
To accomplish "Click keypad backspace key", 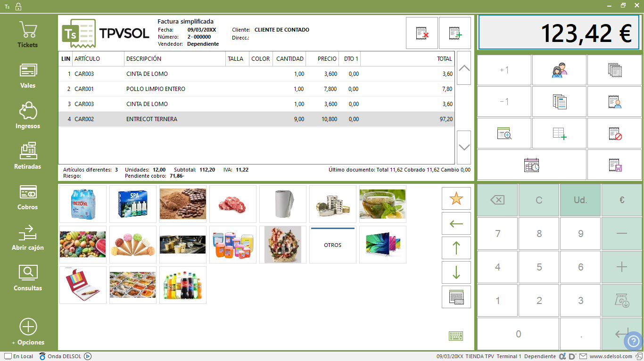I will click(x=497, y=200).
